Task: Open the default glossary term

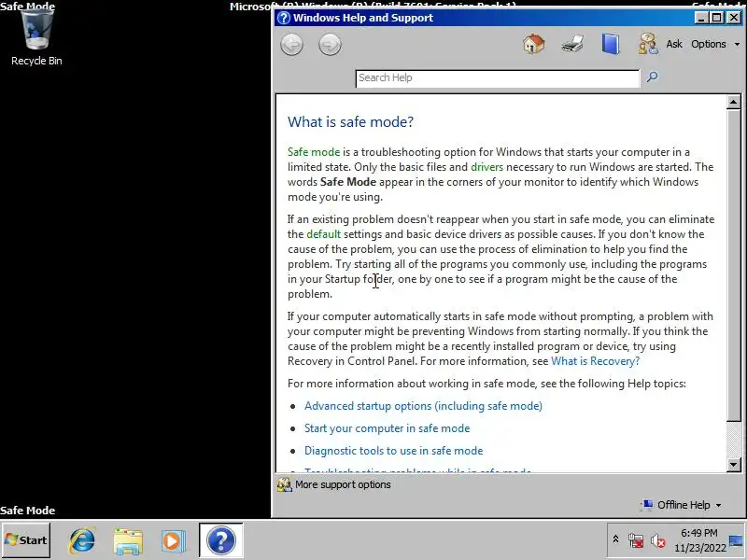Action: pos(323,234)
